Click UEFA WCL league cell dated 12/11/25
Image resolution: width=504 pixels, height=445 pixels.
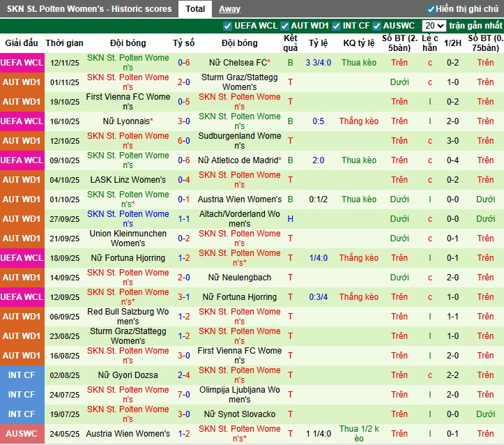coord(22,63)
